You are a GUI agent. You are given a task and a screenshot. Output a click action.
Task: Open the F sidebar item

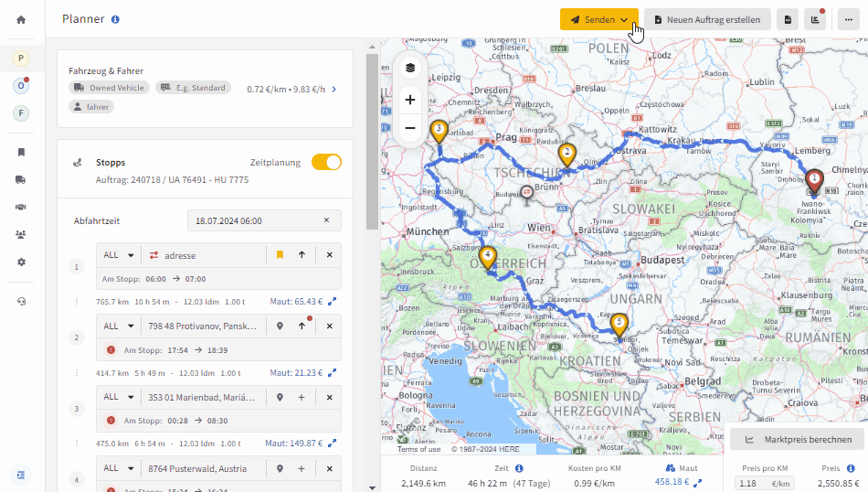(x=21, y=113)
